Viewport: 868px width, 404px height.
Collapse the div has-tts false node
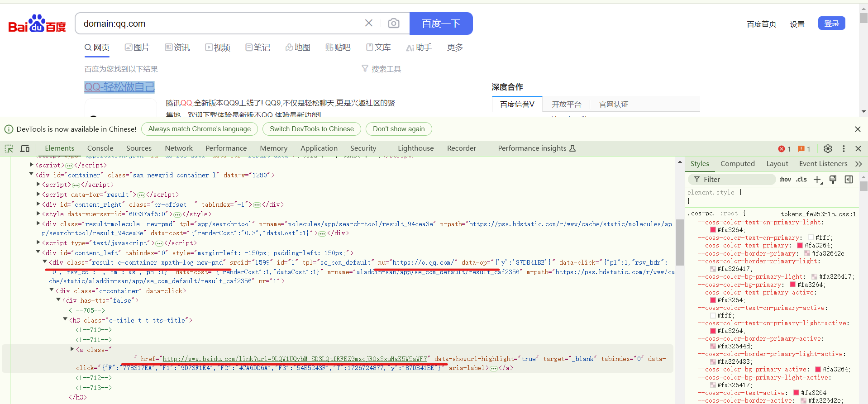pyautogui.click(x=58, y=299)
